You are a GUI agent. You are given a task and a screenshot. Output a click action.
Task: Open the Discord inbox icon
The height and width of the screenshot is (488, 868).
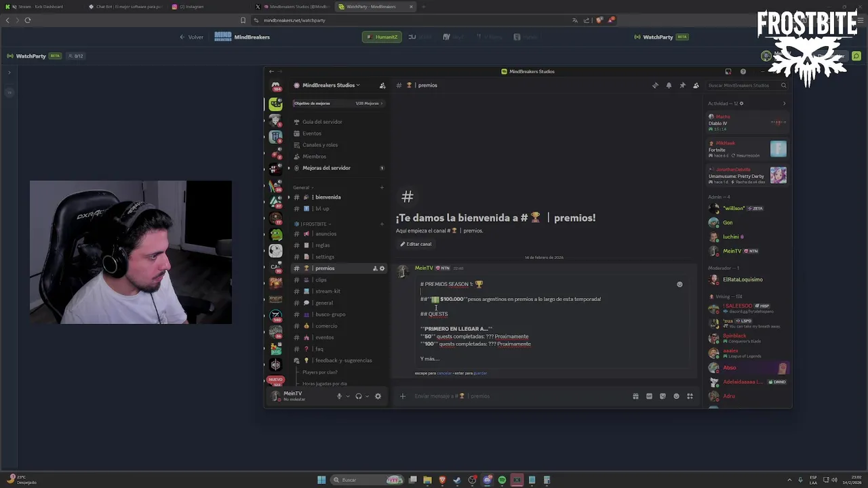click(x=728, y=71)
